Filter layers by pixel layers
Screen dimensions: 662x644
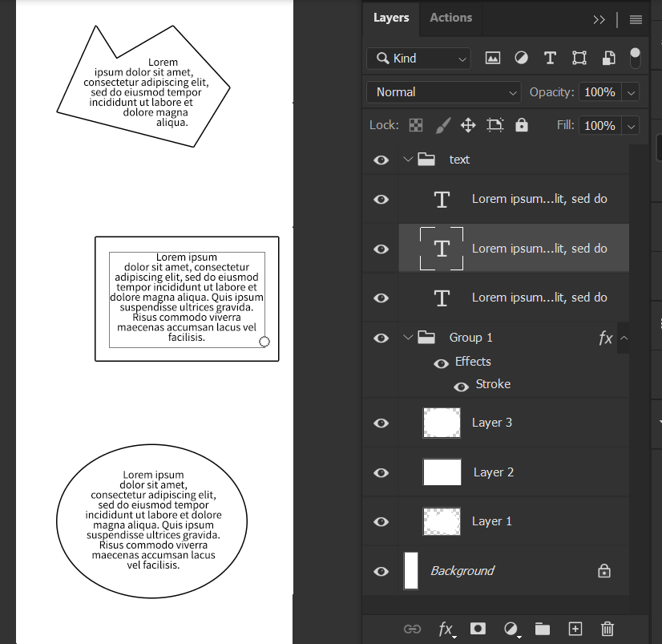pos(492,58)
